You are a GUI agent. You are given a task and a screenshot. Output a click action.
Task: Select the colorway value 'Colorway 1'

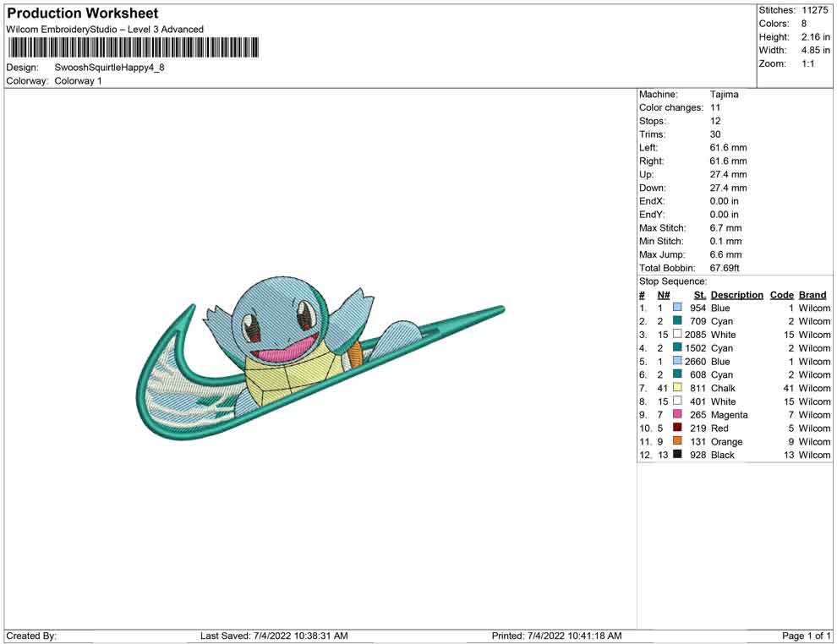[x=78, y=81]
